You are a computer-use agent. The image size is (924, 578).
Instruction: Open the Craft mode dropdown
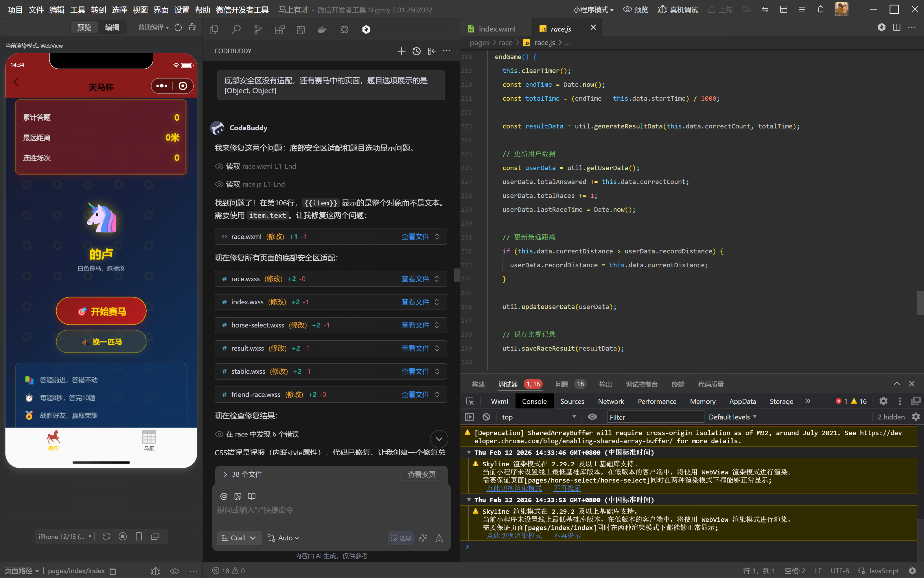pyautogui.click(x=239, y=538)
